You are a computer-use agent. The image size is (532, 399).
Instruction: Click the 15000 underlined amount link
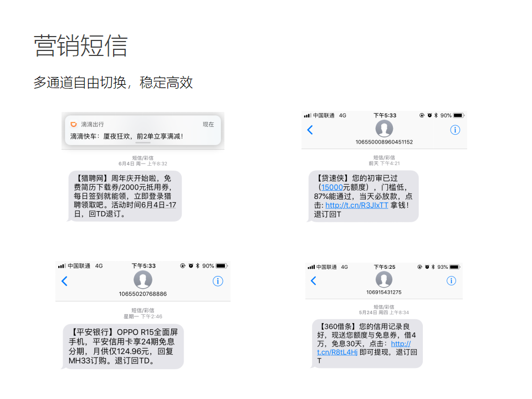pos(332,187)
